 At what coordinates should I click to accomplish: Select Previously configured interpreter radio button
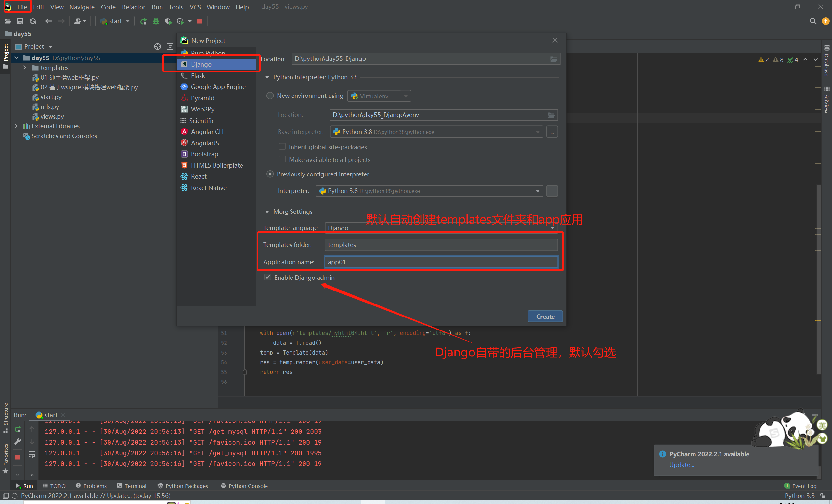tap(270, 174)
